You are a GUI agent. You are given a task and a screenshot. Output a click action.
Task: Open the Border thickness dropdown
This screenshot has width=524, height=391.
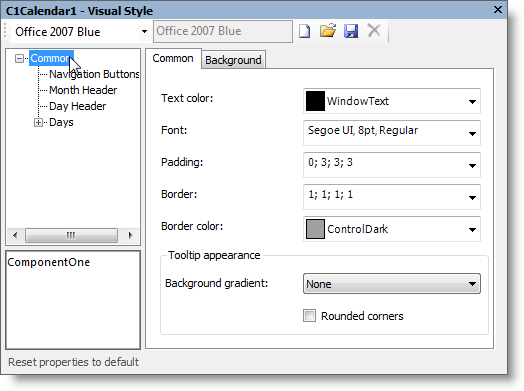(472, 198)
